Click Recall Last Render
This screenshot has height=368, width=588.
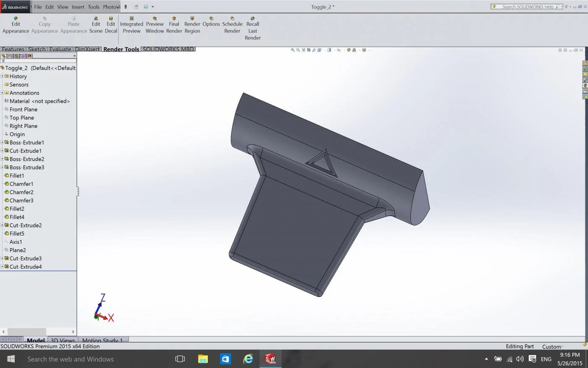[253, 28]
